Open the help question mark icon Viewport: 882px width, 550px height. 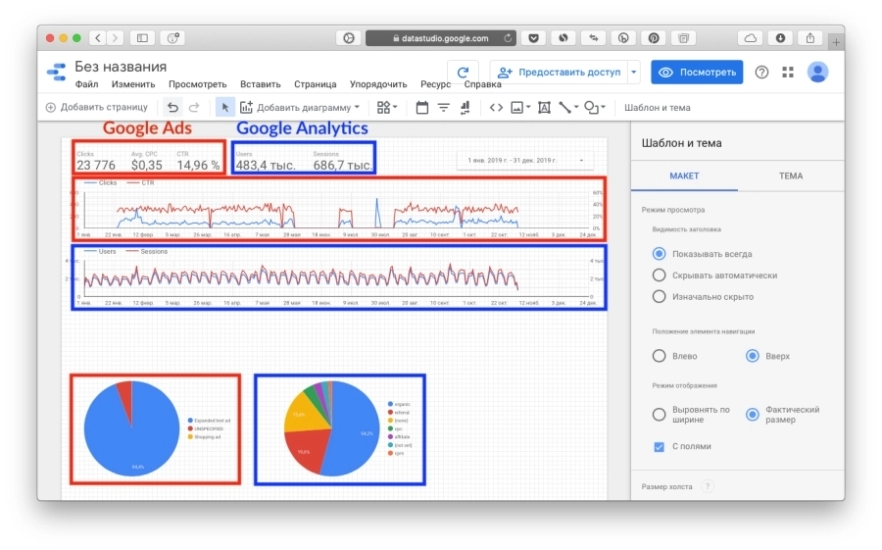tap(762, 72)
